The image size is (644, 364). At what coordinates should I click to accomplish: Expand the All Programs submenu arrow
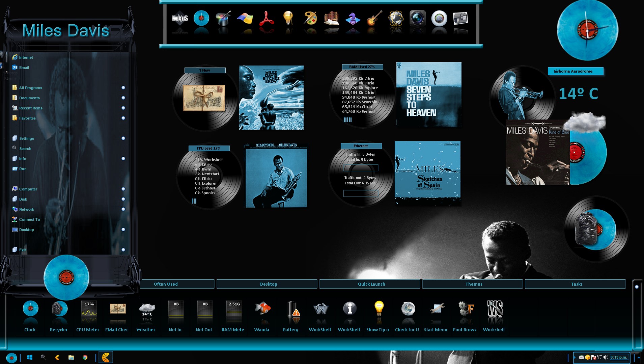(x=123, y=88)
